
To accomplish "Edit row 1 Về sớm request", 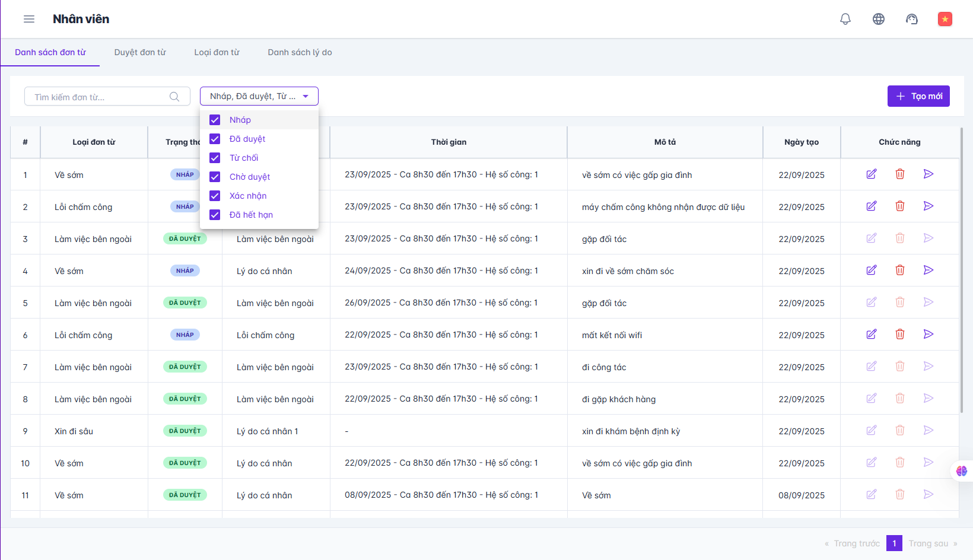I will click(x=872, y=174).
